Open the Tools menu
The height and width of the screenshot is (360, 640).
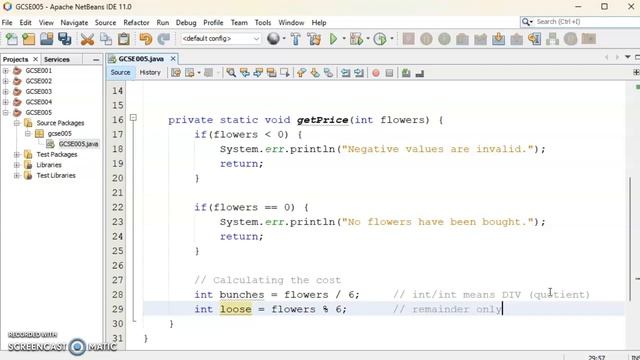[263, 22]
